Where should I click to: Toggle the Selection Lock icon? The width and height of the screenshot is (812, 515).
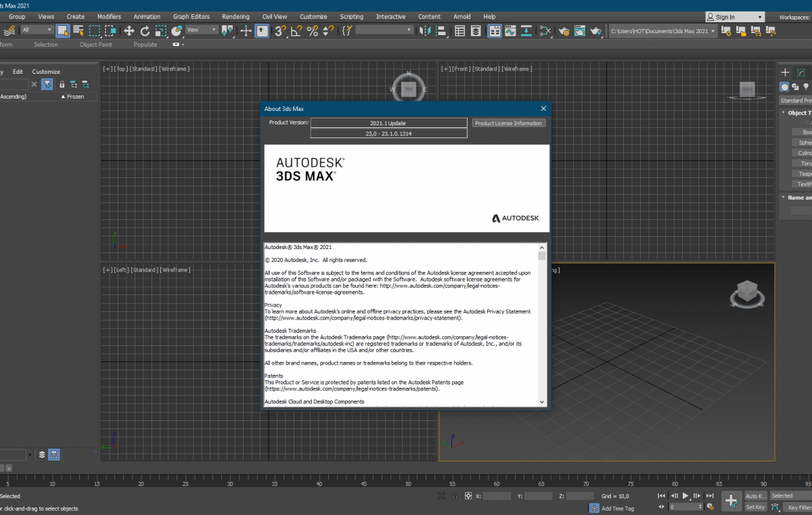pyautogui.click(x=454, y=496)
